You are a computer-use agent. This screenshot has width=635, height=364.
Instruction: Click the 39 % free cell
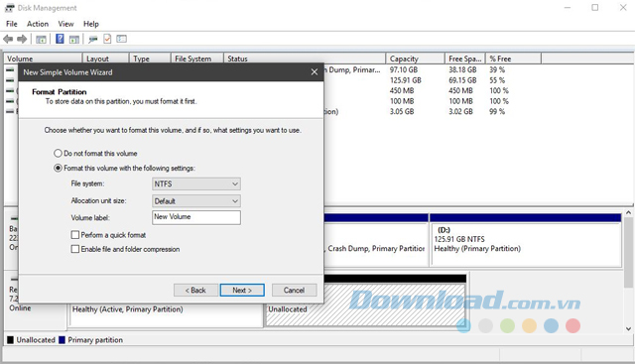pyautogui.click(x=497, y=69)
